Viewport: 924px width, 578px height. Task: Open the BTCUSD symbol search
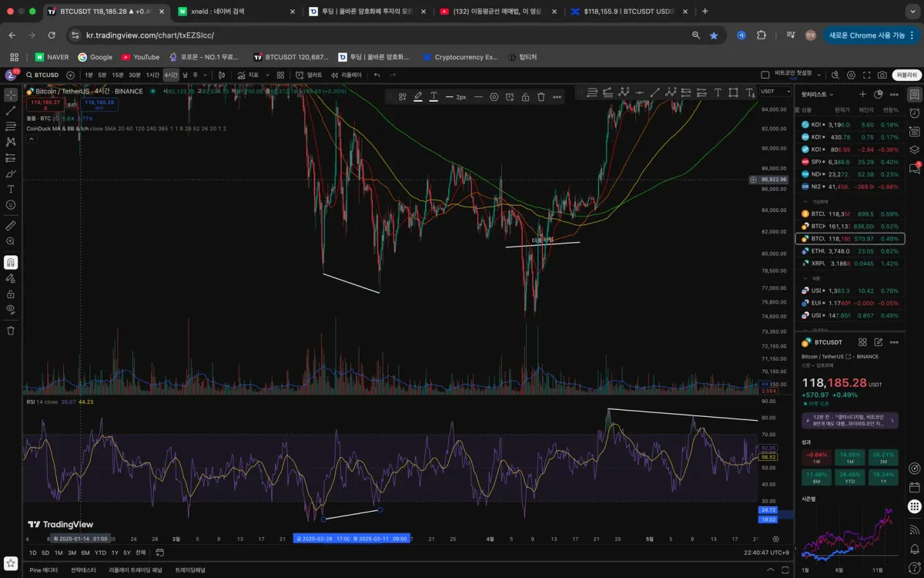point(42,75)
